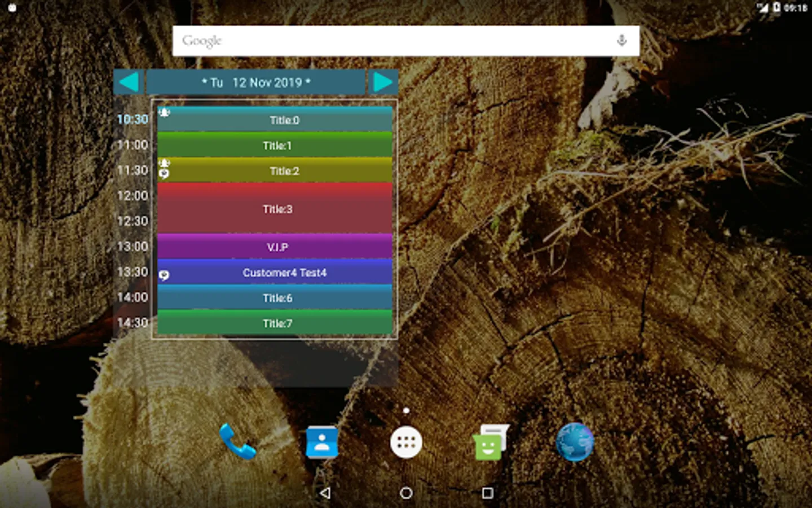This screenshot has width=812, height=508.
Task: Open the Phone dialer app
Action: 237,442
